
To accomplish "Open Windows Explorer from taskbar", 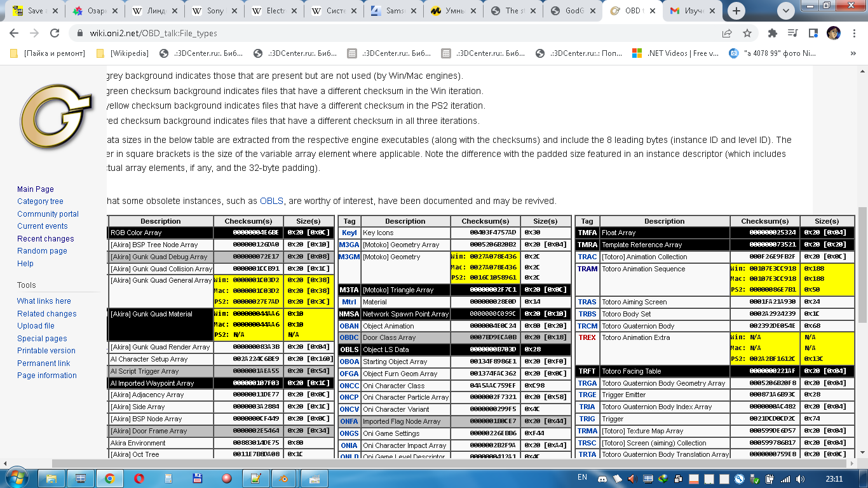I will tap(51, 478).
